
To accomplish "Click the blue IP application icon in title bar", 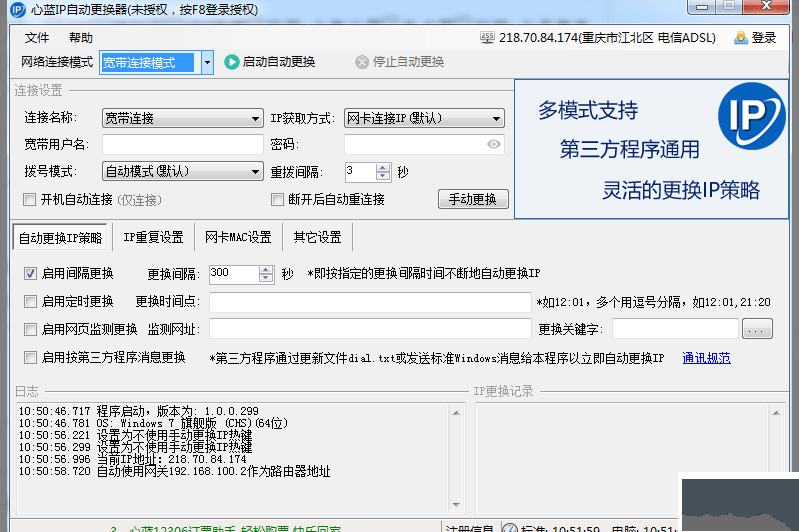I will click(18, 10).
